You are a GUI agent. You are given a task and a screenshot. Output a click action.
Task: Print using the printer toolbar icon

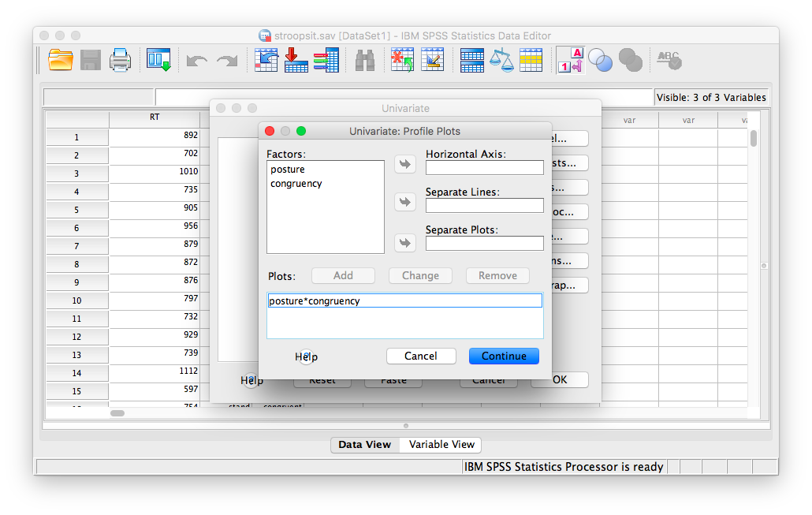pos(120,60)
